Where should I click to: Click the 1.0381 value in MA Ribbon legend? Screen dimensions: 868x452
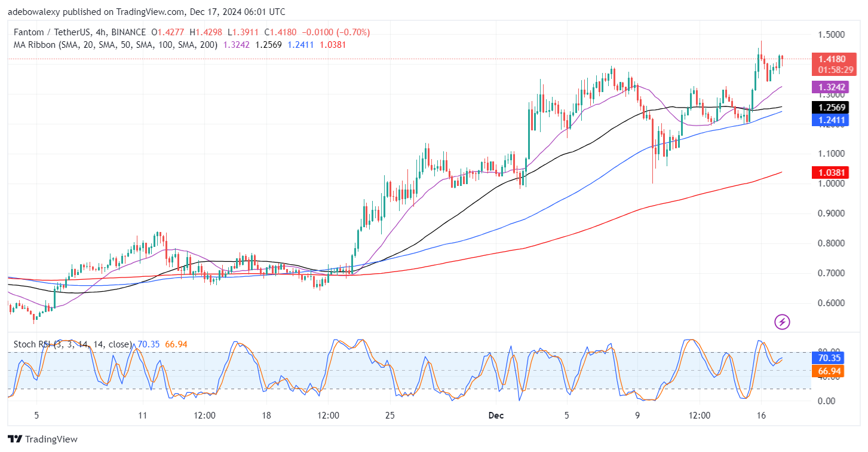click(x=333, y=45)
